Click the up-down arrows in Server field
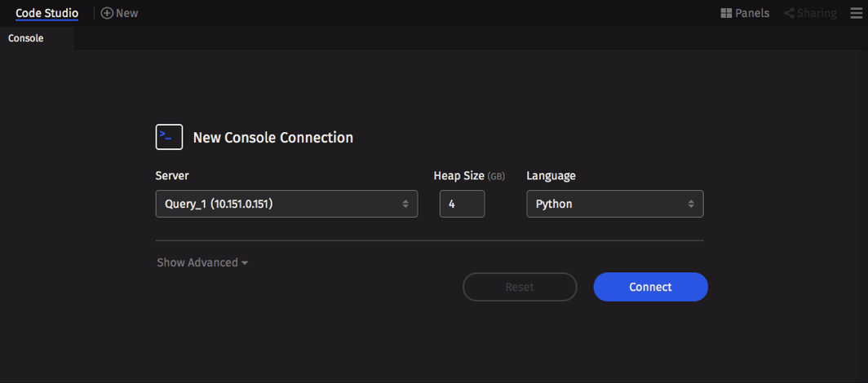This screenshot has width=868, height=383. 405,204
